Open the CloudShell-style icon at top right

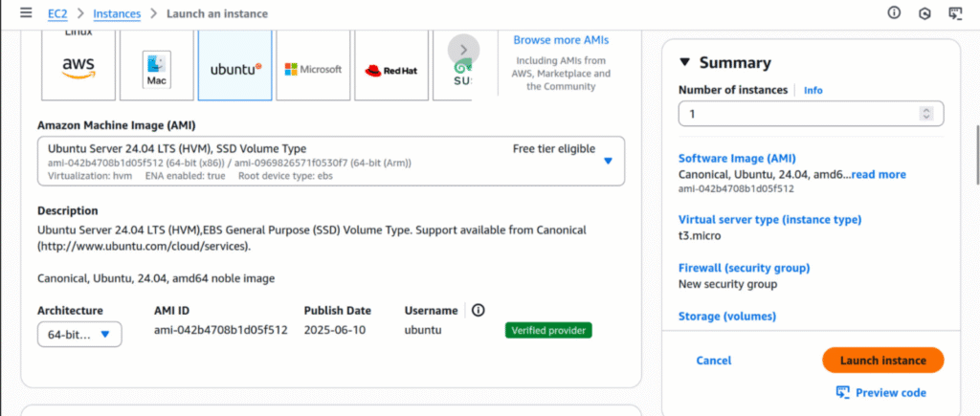click(954, 13)
